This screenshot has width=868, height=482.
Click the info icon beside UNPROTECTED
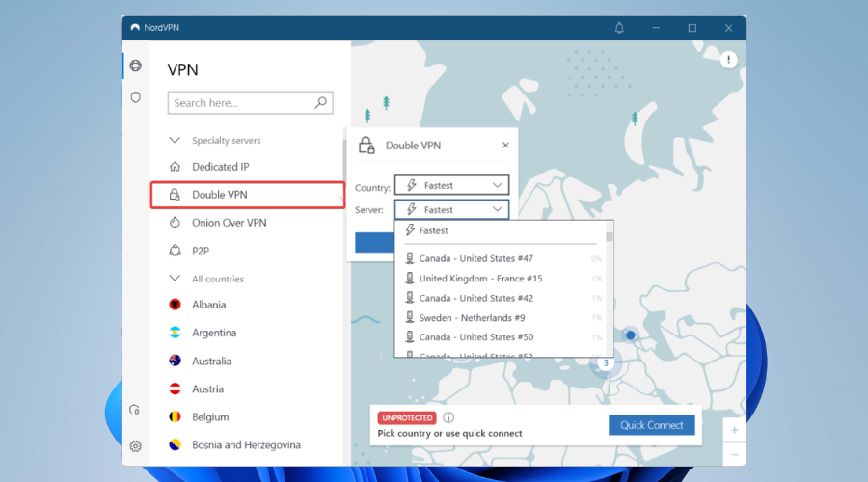(448, 418)
